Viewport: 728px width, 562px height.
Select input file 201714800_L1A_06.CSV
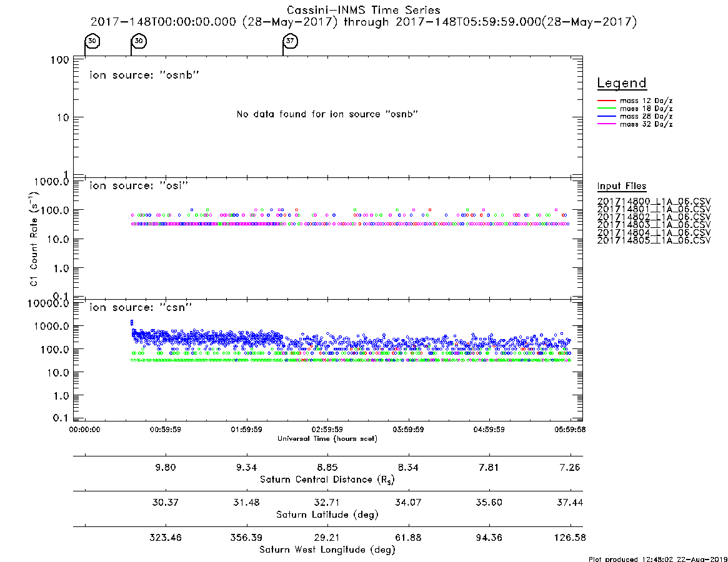(x=654, y=202)
